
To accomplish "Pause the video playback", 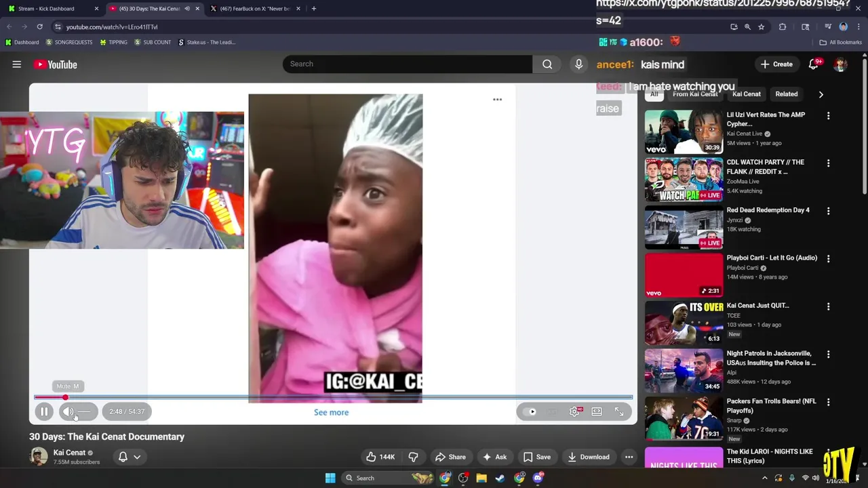I will [44, 411].
